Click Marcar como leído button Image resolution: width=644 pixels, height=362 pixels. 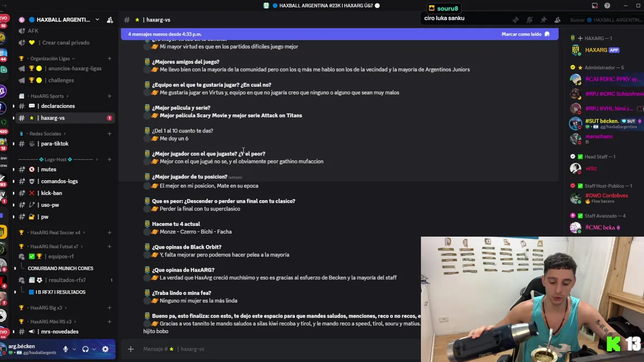pyautogui.click(x=525, y=34)
